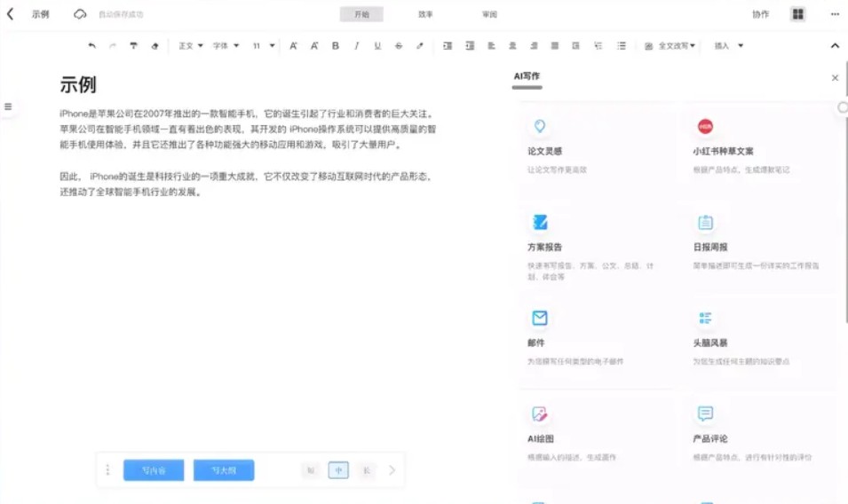Align text to the right
This screenshot has height=504, width=848.
tap(534, 46)
